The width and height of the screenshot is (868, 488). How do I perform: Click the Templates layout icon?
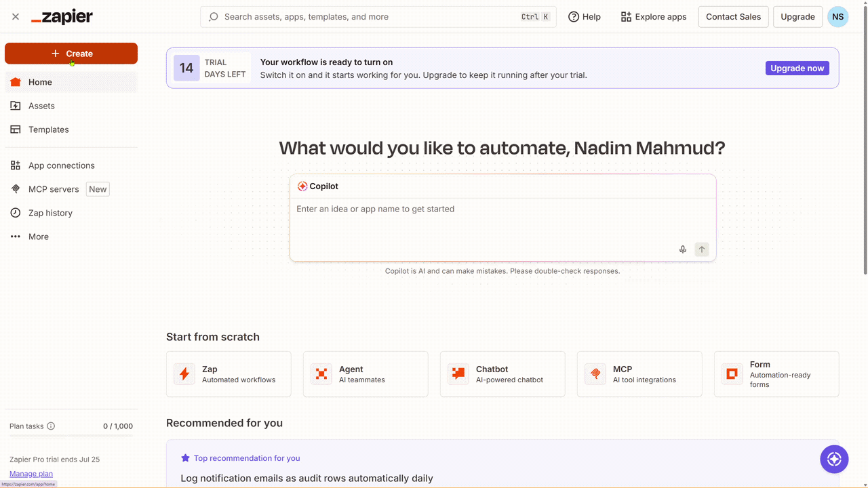[16, 129]
